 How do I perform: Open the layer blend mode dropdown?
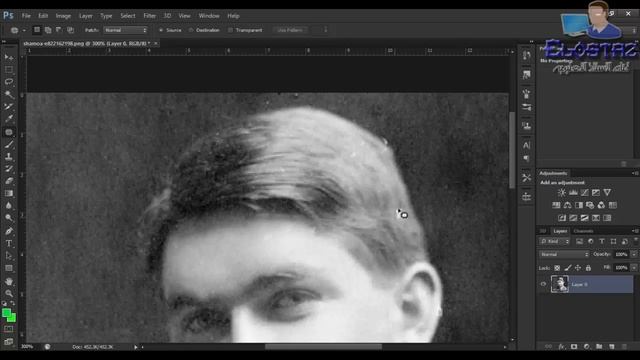(564, 254)
